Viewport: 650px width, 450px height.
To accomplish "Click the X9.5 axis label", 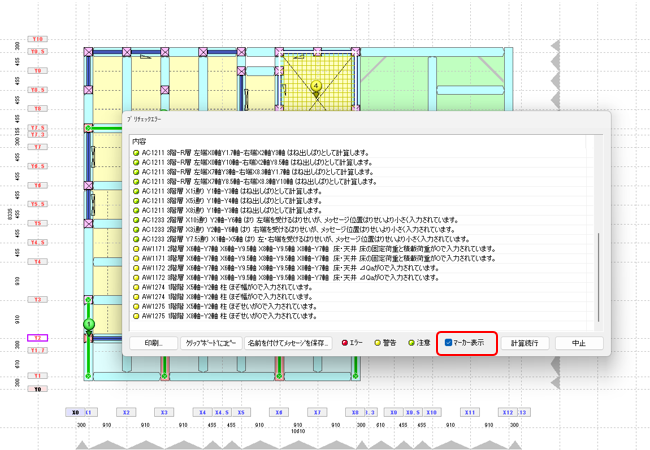I will [x=412, y=412].
